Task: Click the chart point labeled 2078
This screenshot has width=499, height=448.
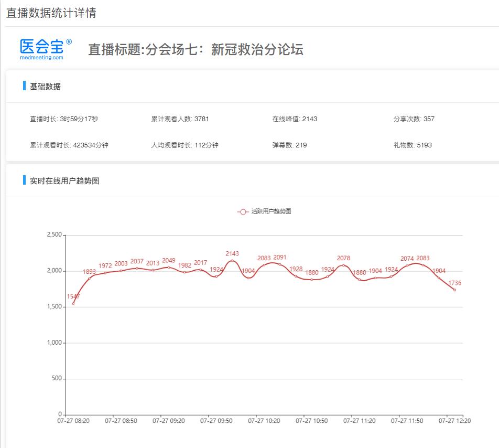Action: point(343,265)
